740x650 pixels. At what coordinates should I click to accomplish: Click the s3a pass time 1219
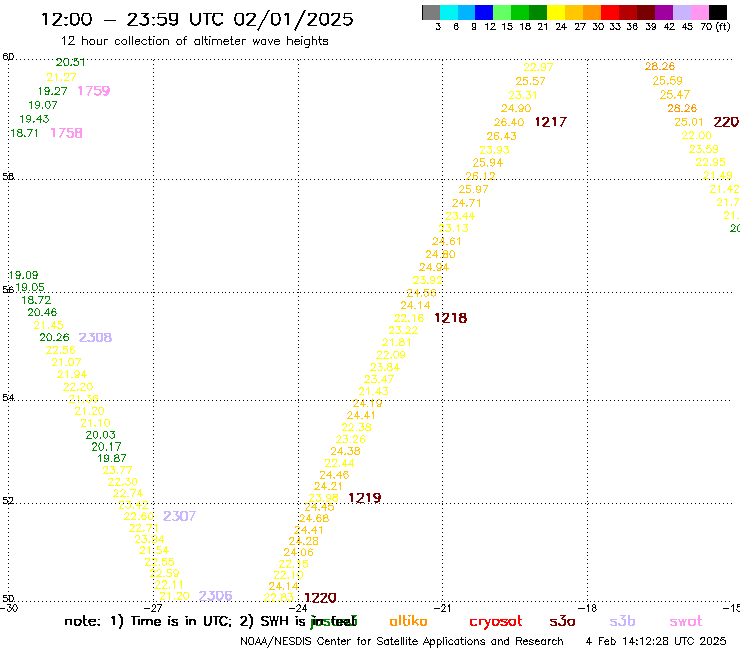[x=365, y=498]
